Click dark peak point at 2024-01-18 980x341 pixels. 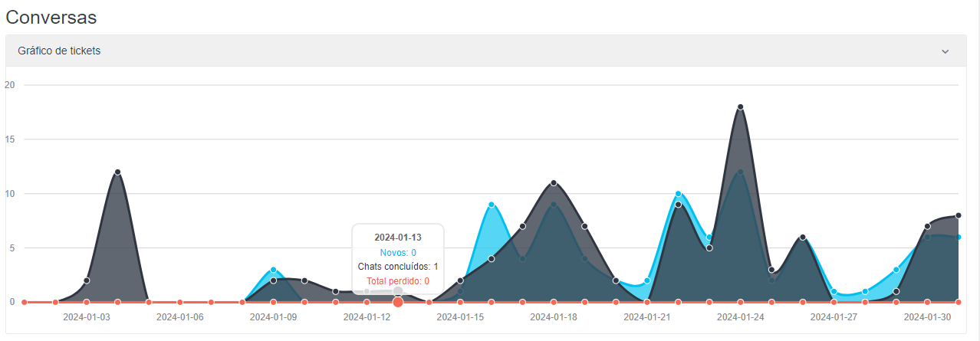tap(554, 183)
